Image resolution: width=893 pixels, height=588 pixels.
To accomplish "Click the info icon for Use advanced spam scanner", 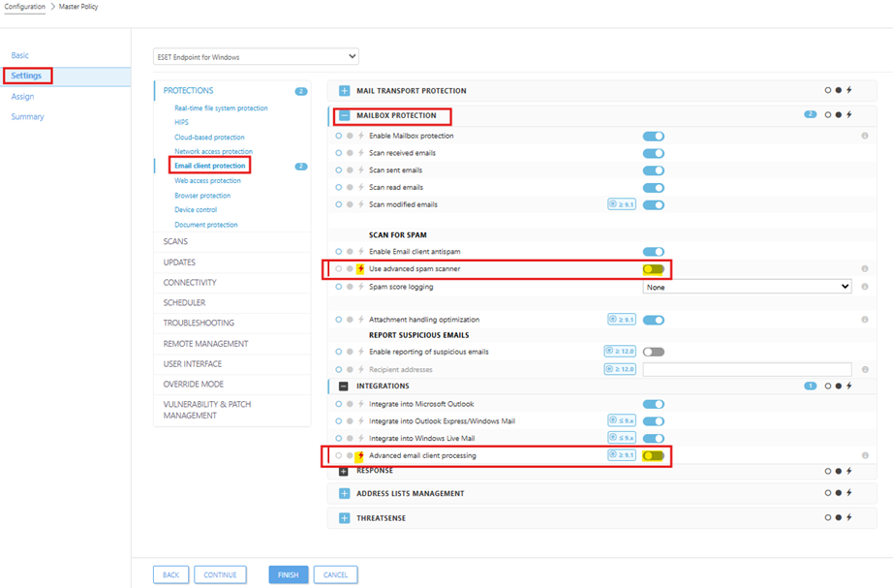I will [x=865, y=268].
